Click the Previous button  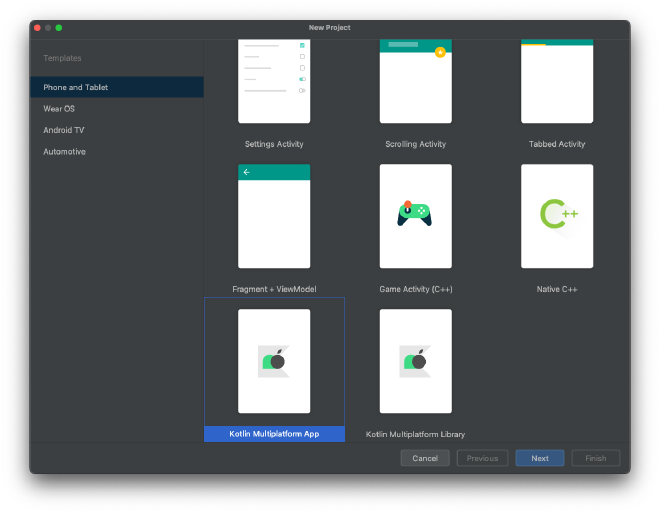tap(482, 458)
